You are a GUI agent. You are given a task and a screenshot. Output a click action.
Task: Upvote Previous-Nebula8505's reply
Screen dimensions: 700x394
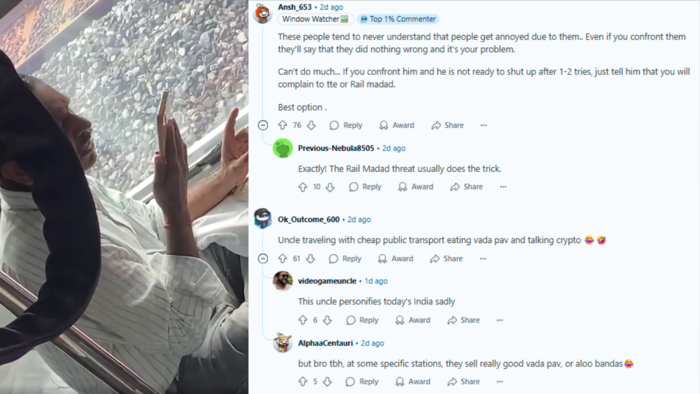point(303,187)
